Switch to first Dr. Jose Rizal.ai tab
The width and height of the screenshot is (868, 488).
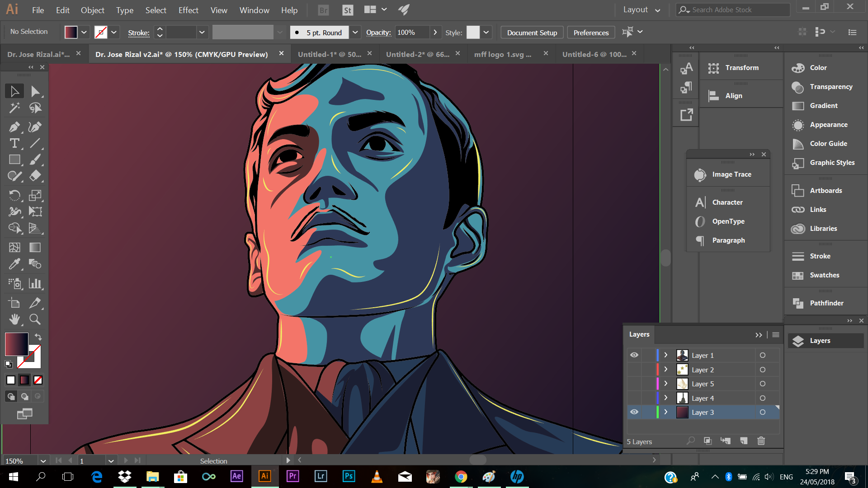point(39,54)
